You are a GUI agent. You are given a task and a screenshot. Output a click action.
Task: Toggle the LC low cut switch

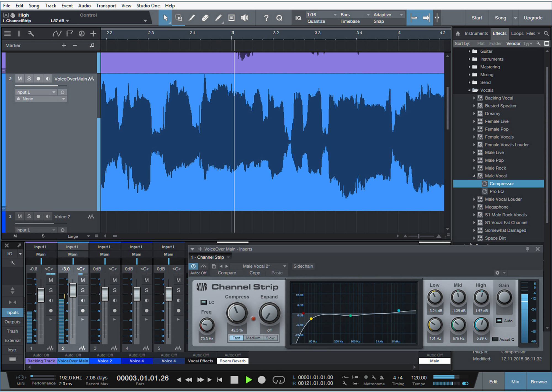[x=203, y=302]
